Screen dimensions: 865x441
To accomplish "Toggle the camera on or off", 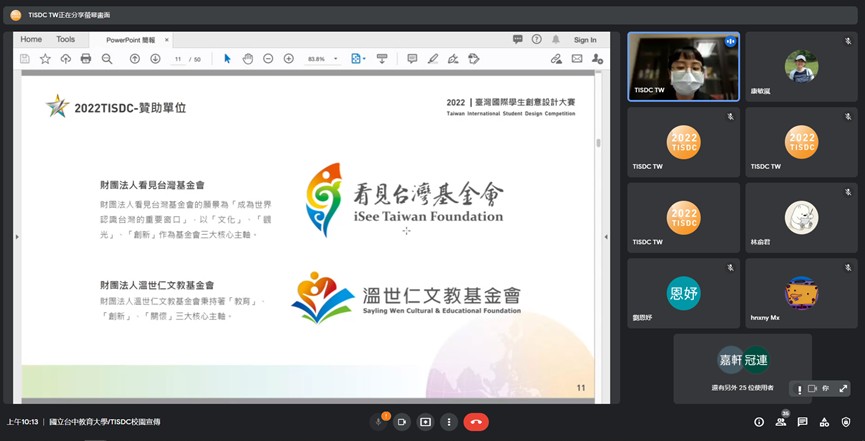I will coord(402,422).
